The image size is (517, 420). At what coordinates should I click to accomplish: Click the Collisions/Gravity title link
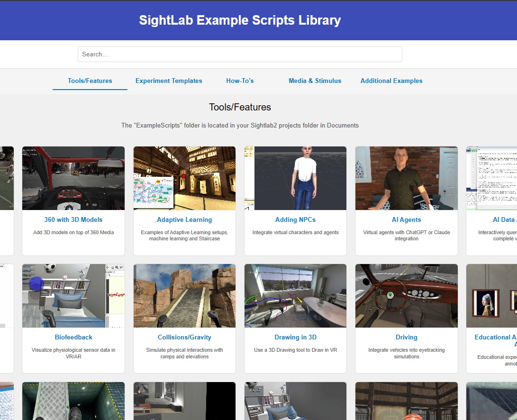[x=184, y=337]
